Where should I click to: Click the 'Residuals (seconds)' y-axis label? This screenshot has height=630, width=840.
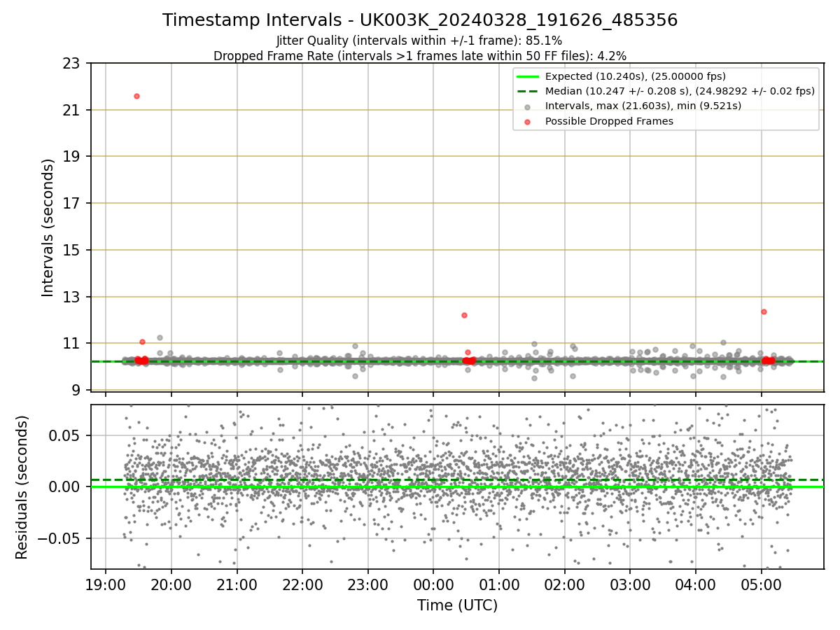pos(22,487)
